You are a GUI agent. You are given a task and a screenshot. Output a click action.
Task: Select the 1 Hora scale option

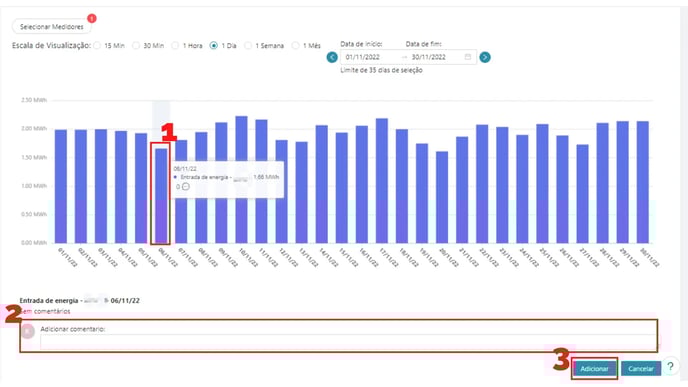175,45
